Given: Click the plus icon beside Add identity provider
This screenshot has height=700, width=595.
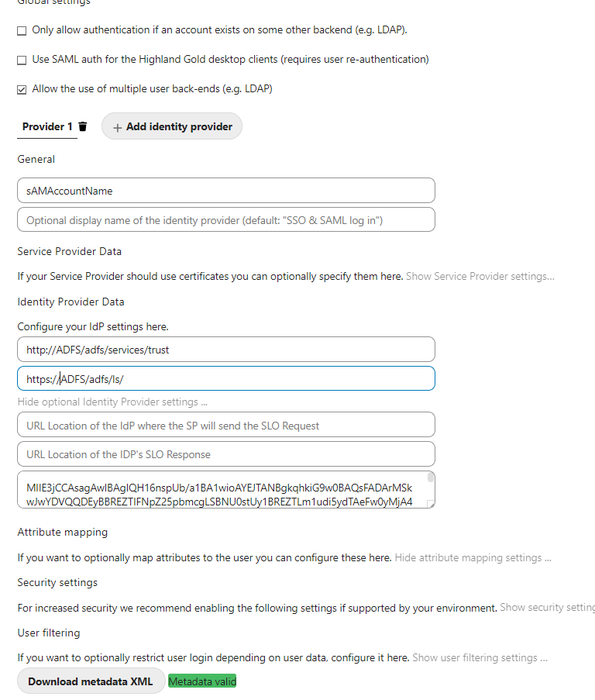Looking at the screenshot, I should [116, 126].
